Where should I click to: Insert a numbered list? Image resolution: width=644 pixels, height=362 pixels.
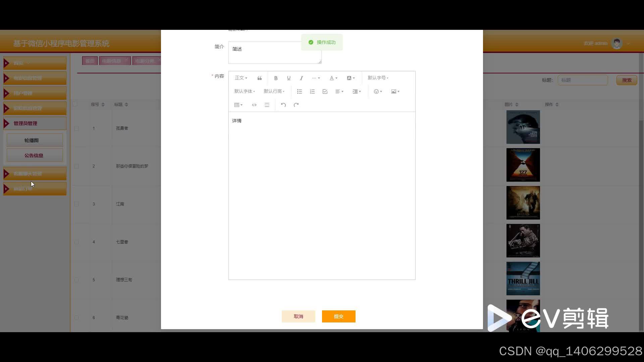tap(312, 92)
